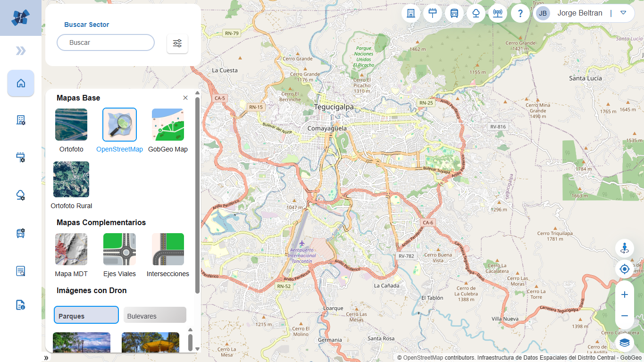Click the tree icon in top toolbar
This screenshot has height=362, width=644.
pos(476,13)
